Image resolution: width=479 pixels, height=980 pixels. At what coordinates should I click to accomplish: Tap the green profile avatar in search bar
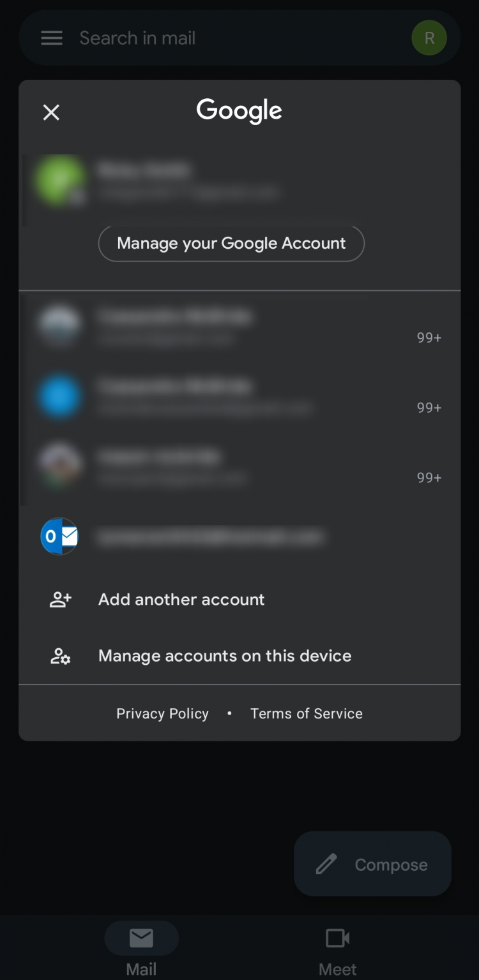pyautogui.click(x=429, y=38)
